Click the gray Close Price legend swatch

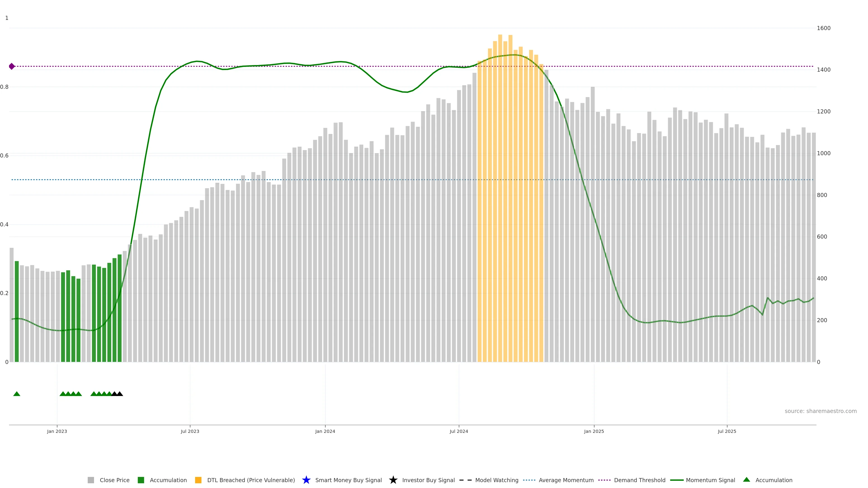point(91,480)
